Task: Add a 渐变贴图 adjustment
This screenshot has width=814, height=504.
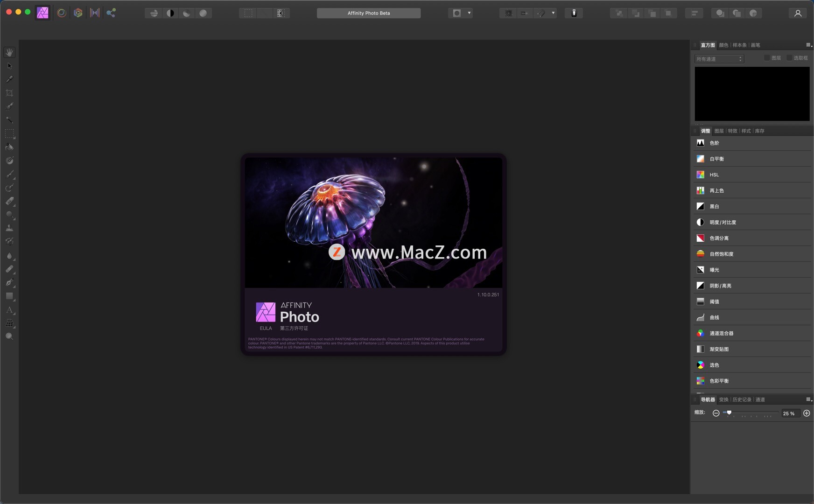Action: [x=752, y=350]
